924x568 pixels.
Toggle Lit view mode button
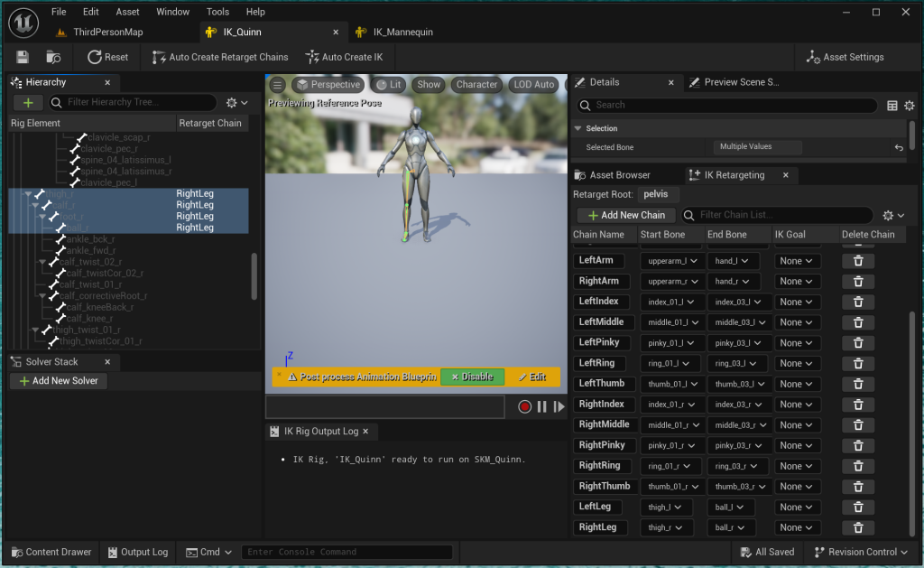(x=388, y=85)
